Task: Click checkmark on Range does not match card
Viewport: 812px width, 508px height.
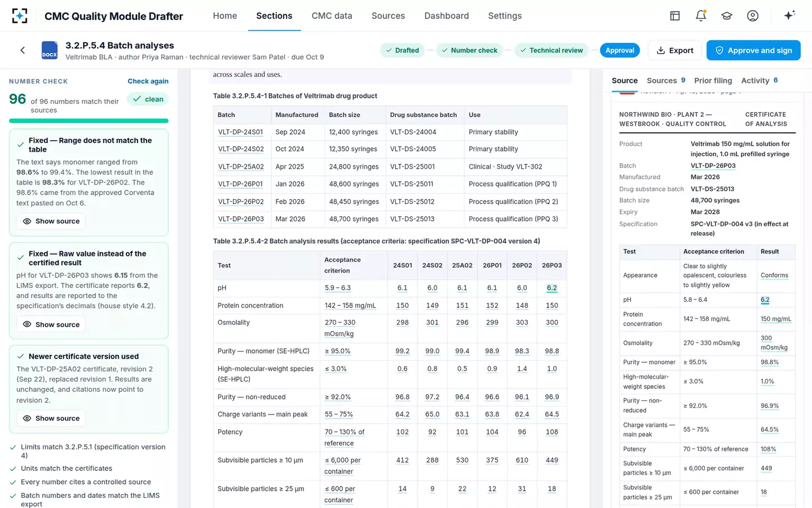Action: pos(20,144)
